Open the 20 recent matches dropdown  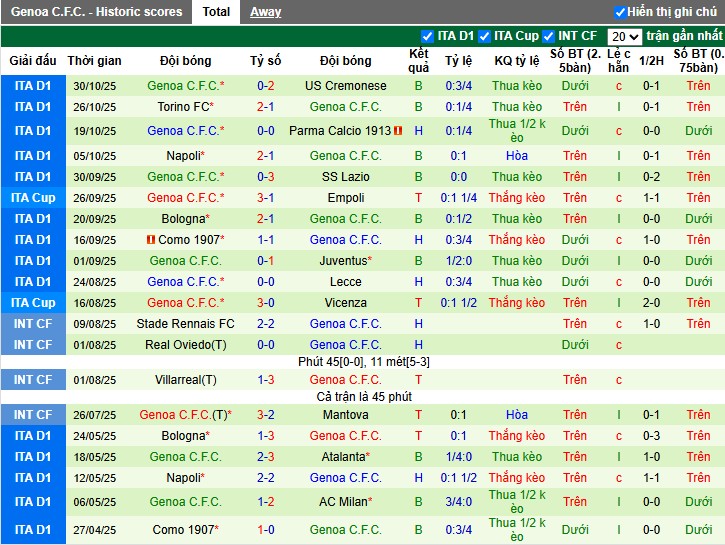pyautogui.click(x=624, y=37)
